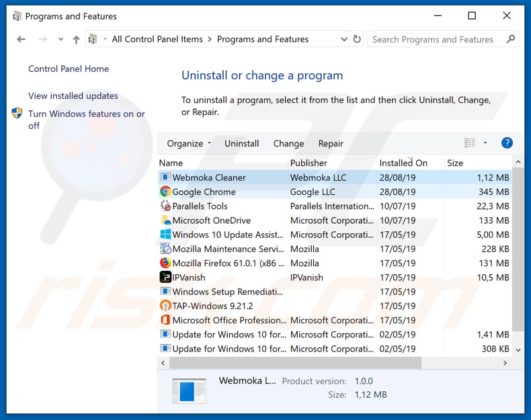Sort by the Size column header

point(478,163)
